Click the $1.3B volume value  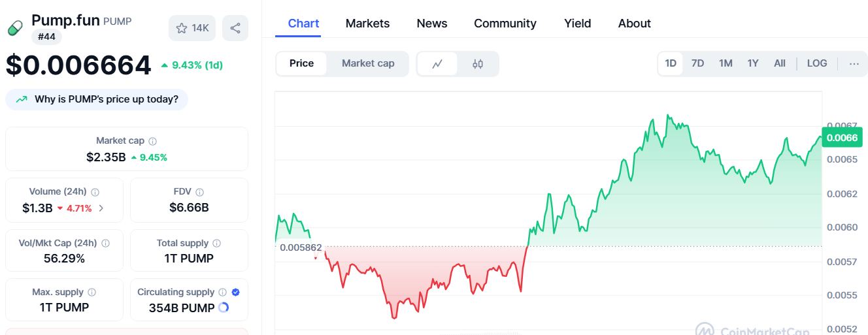coord(37,208)
